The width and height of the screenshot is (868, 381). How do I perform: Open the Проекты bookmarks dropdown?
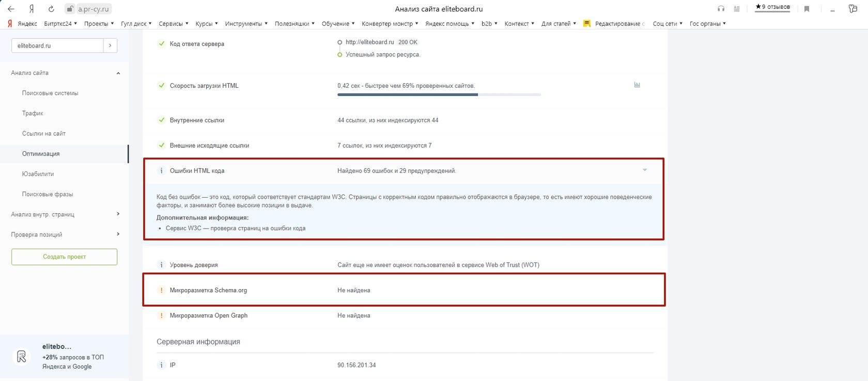99,24
